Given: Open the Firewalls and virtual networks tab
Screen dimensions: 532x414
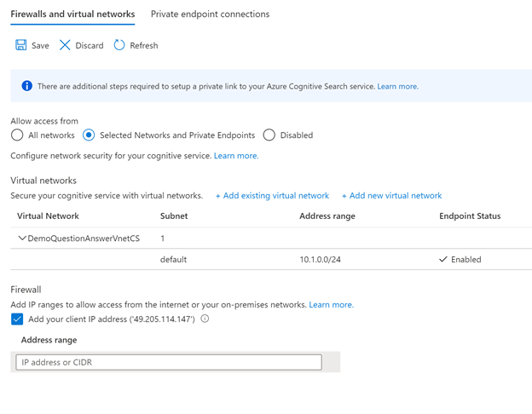Looking at the screenshot, I should click(72, 14).
